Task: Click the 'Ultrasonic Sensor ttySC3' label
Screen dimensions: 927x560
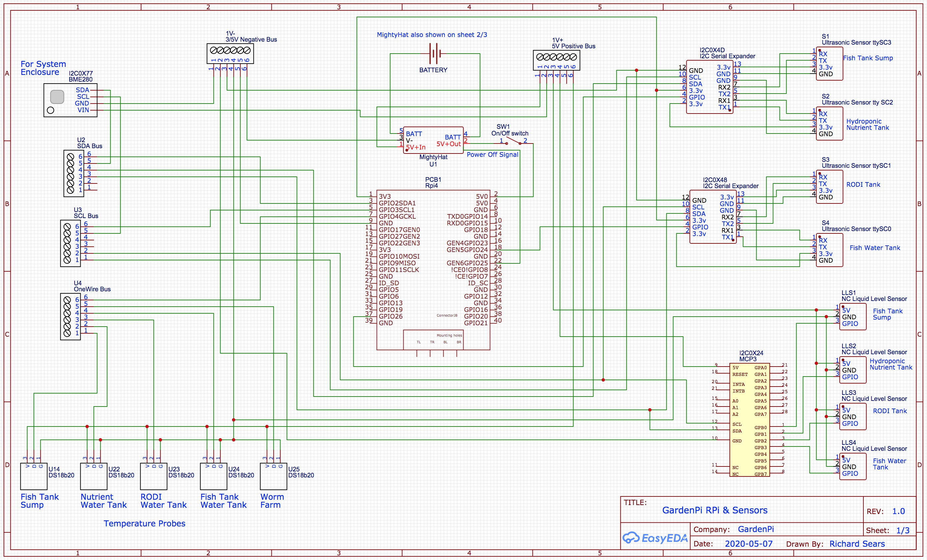Action: (x=856, y=43)
